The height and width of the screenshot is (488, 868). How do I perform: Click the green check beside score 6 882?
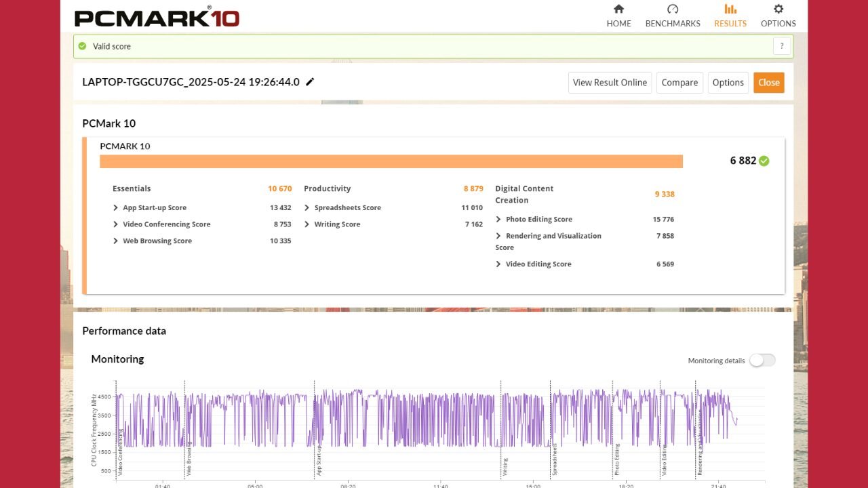click(x=764, y=161)
